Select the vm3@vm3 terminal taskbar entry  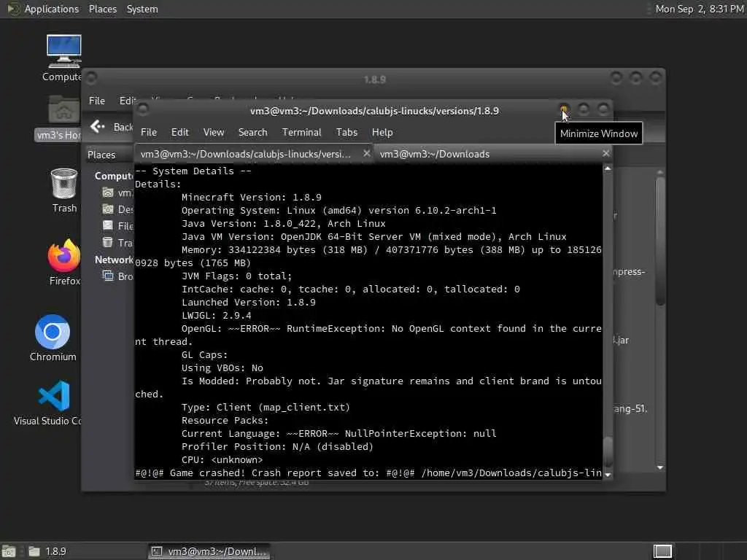coord(209,551)
